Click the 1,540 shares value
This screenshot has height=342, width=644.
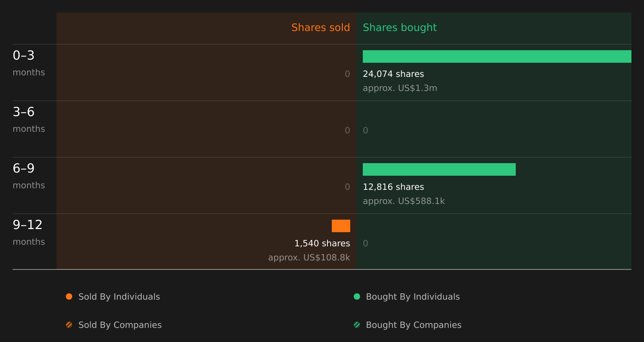pyautogui.click(x=322, y=244)
